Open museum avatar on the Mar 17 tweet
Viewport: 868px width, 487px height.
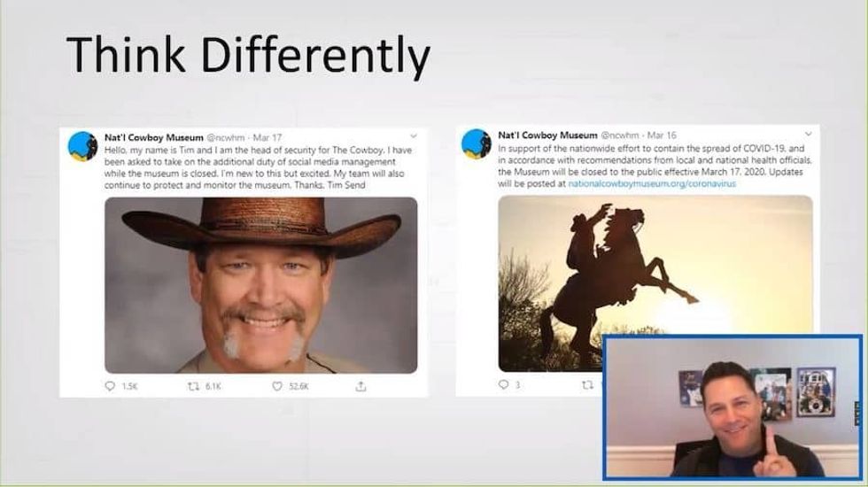(x=82, y=147)
